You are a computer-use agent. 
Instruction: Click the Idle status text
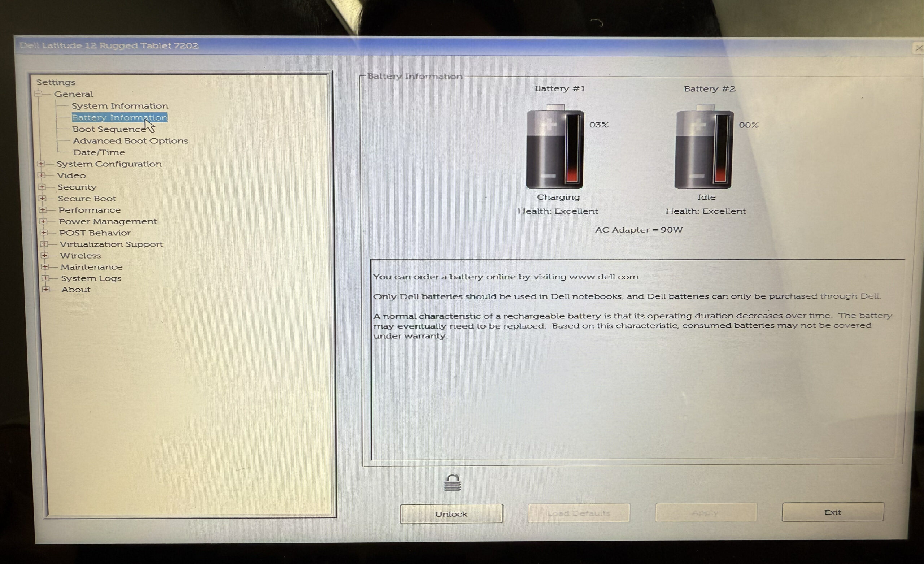point(706,197)
